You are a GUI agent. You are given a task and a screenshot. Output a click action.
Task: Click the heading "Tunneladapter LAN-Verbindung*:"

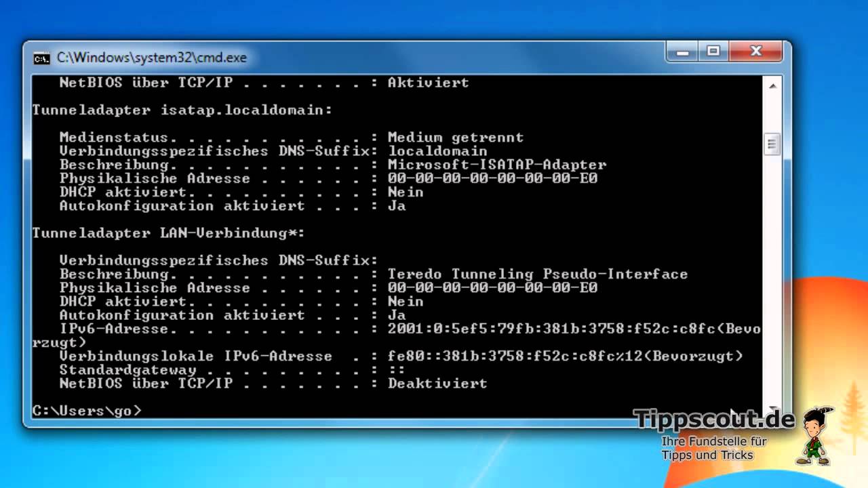coord(169,233)
